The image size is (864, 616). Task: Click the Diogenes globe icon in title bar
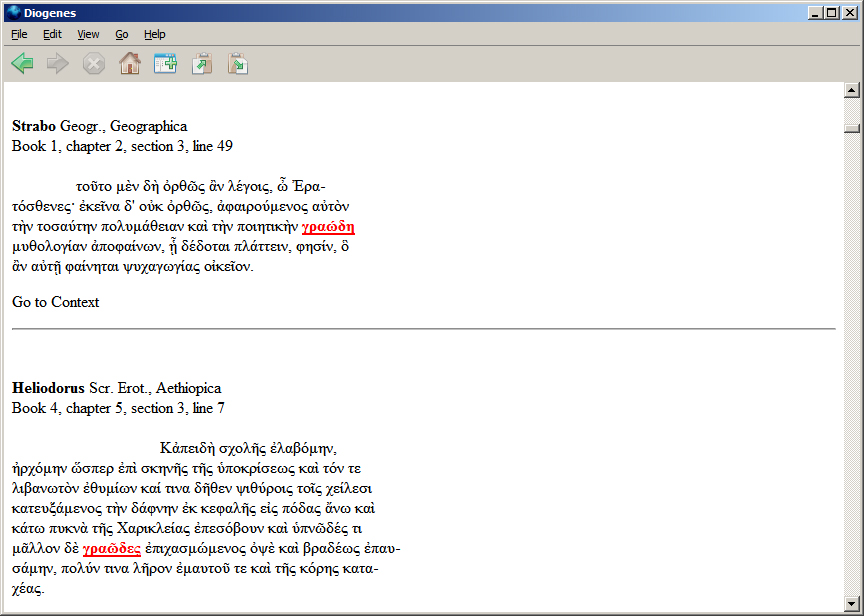(13, 13)
